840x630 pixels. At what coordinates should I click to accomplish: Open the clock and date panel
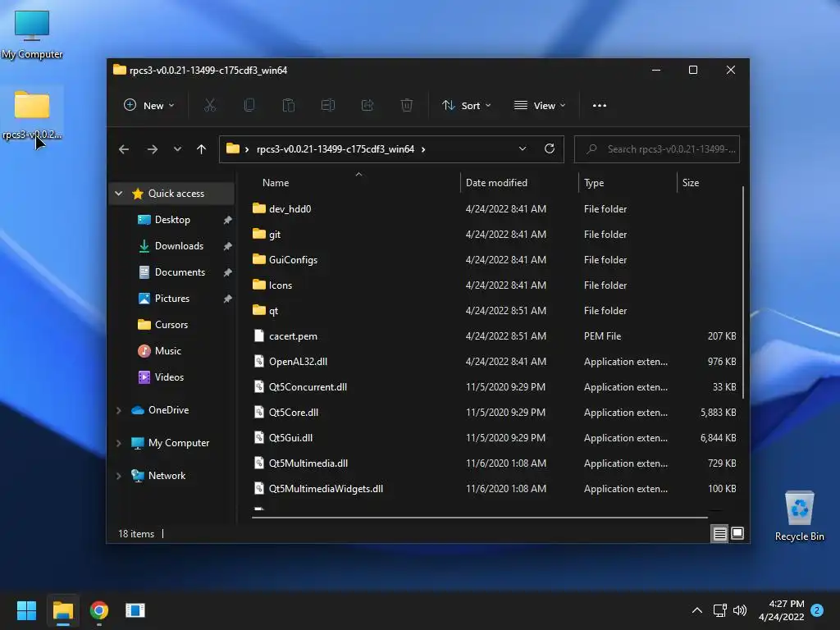coord(782,610)
